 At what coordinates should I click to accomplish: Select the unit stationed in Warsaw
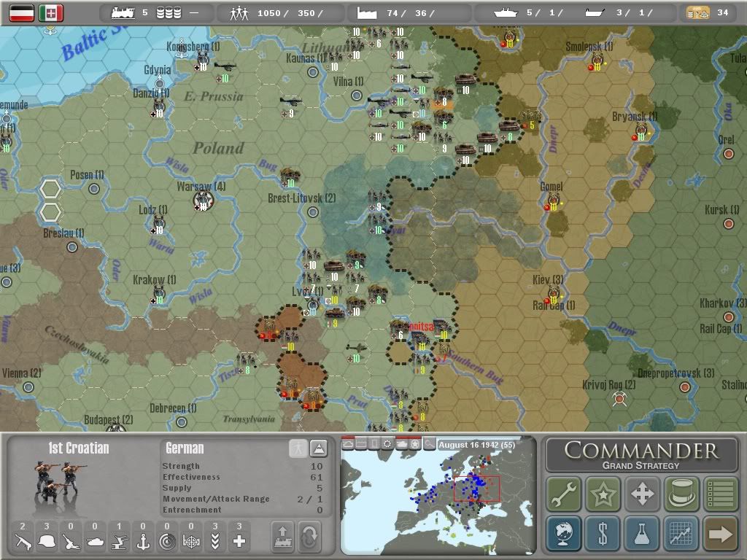pyautogui.click(x=203, y=200)
